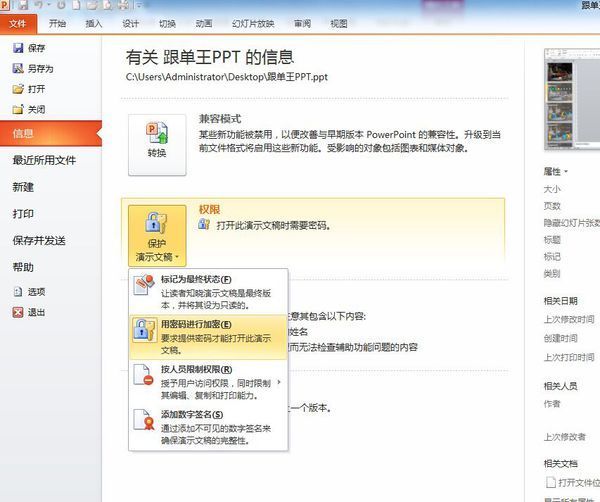Screen dimensions: 600x502
Task: Choose Encrypt with Password (用密码进行加密)
Action: point(208,337)
